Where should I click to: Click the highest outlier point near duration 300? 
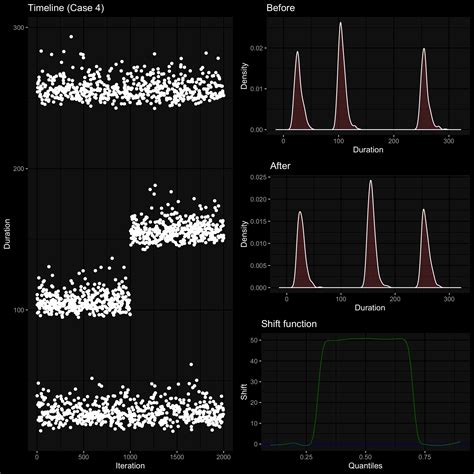tap(71, 37)
